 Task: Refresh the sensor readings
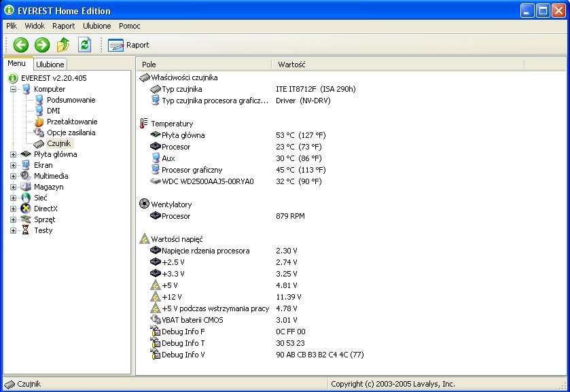(85, 45)
